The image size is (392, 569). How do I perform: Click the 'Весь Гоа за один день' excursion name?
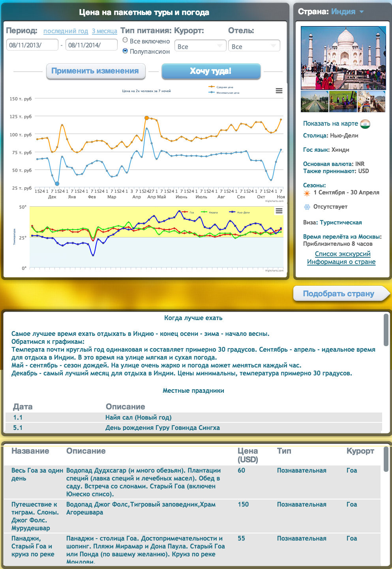pos(37,474)
